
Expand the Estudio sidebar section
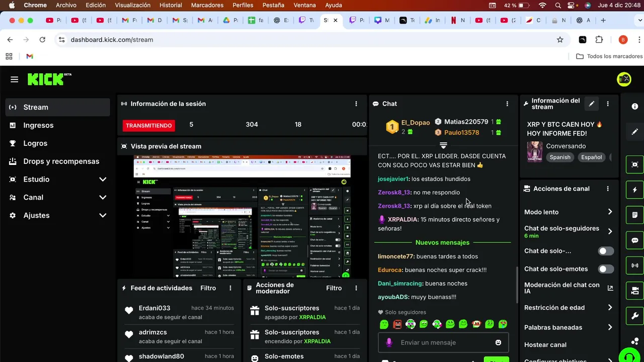point(58,179)
